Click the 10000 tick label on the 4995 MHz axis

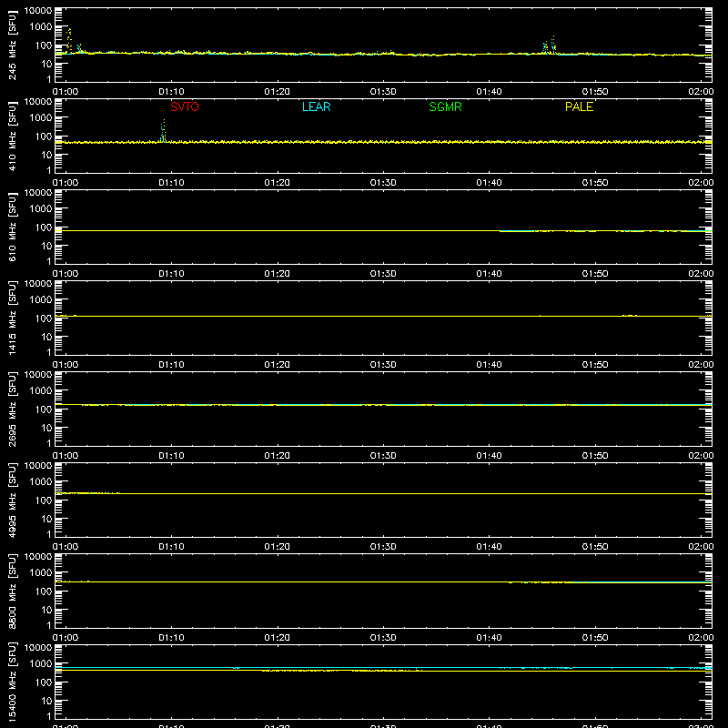(x=38, y=466)
